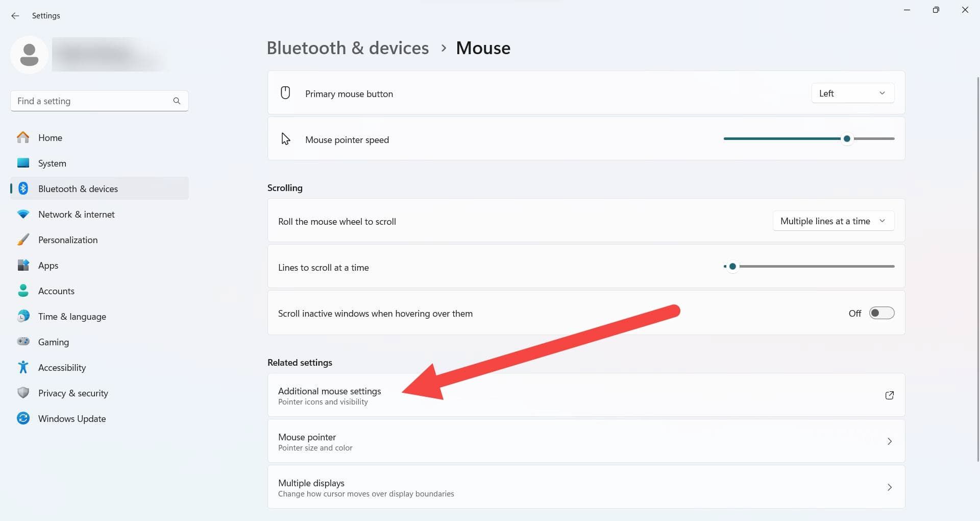Go to Apps in the sidebar
Screen dimensions: 980x521
pyautogui.click(x=48, y=266)
